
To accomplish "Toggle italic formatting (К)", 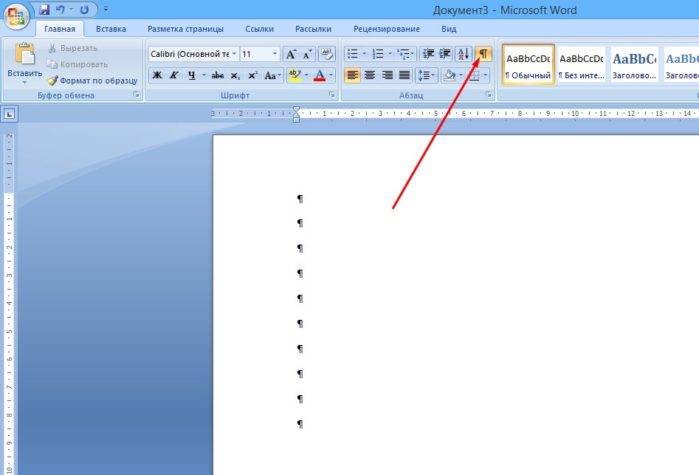I will pos(174,75).
